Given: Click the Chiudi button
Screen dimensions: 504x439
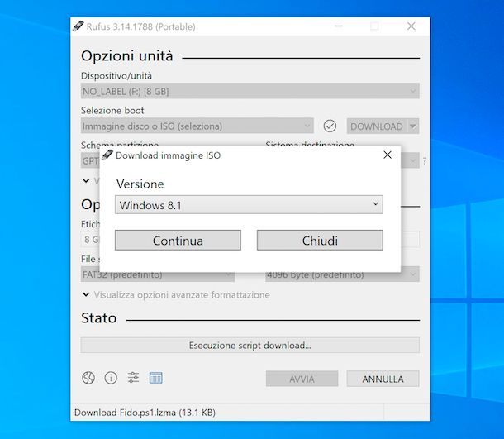Looking at the screenshot, I should click(x=320, y=241).
